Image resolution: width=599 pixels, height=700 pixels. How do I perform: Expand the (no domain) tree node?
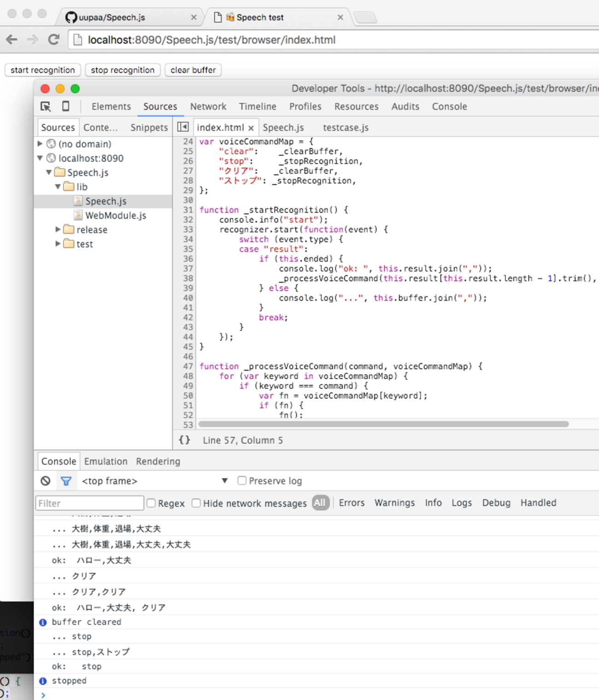40,144
